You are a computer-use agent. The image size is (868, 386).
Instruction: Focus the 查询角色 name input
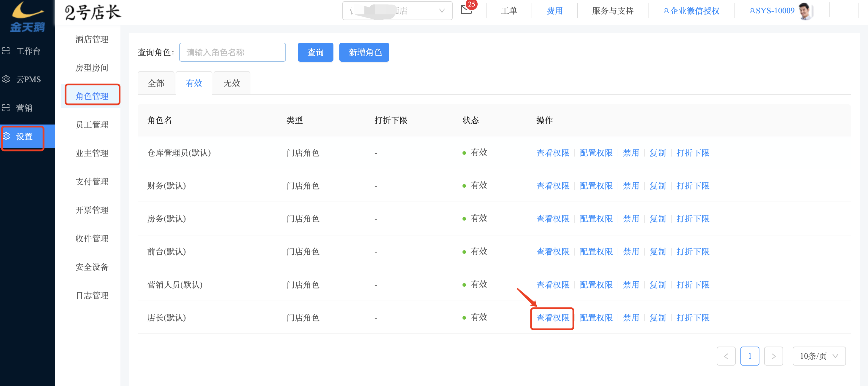[x=233, y=52]
